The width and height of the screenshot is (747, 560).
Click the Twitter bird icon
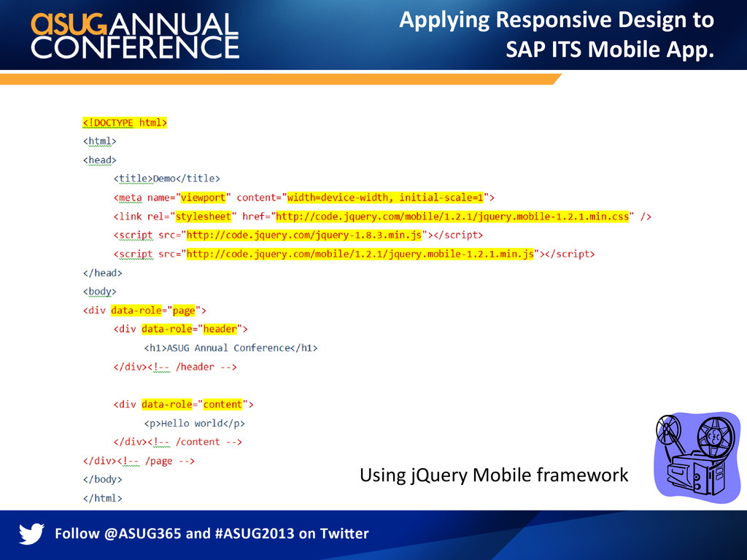pyautogui.click(x=31, y=533)
